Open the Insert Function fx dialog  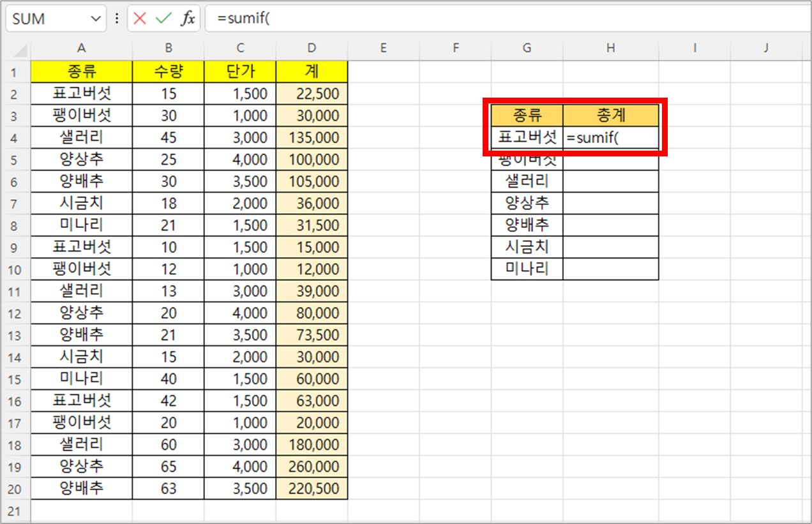188,19
